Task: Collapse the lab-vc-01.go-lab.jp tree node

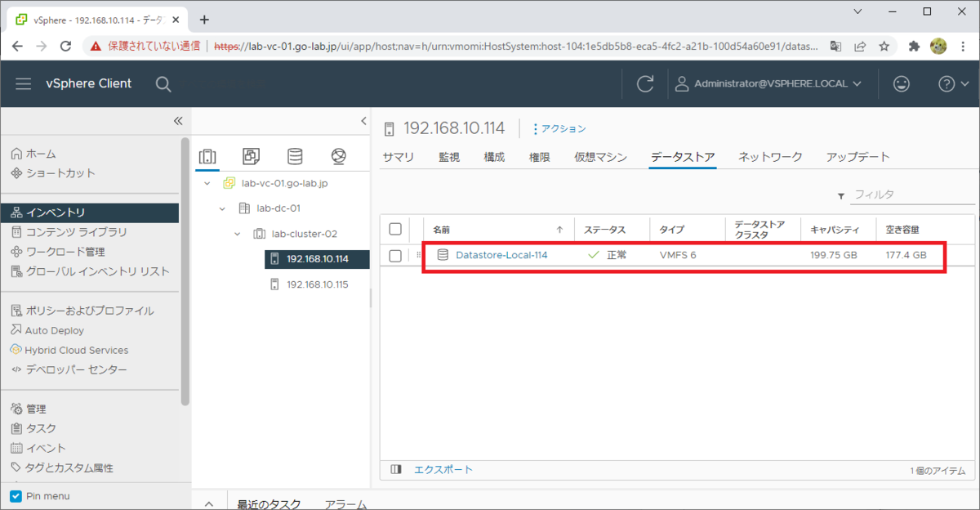Action: 207,184
